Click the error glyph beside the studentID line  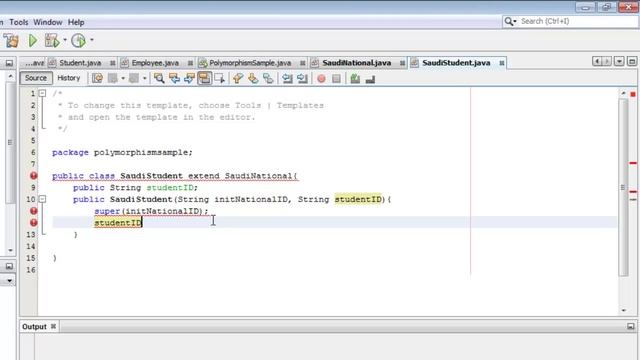click(x=33, y=223)
